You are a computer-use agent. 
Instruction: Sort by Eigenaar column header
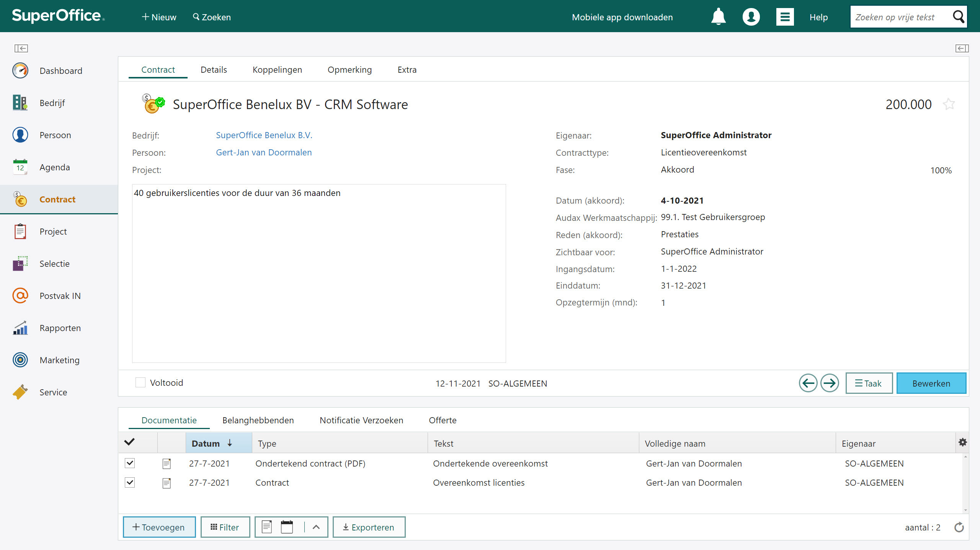(896, 443)
